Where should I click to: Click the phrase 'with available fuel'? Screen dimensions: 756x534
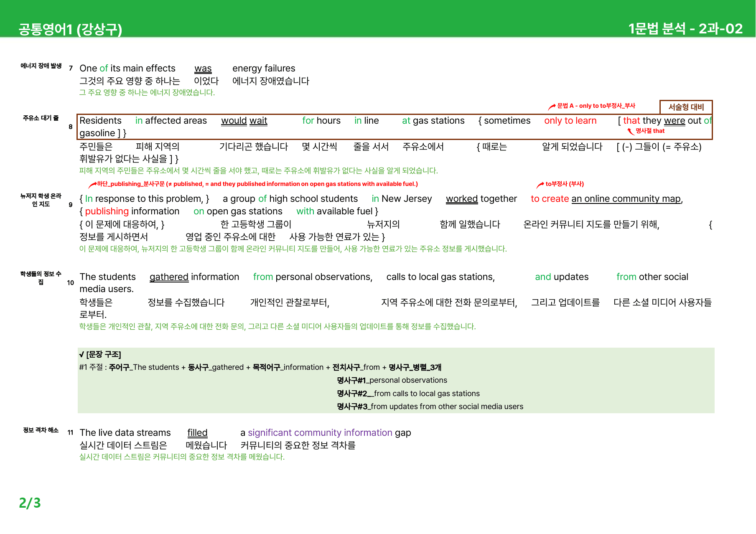click(x=334, y=211)
